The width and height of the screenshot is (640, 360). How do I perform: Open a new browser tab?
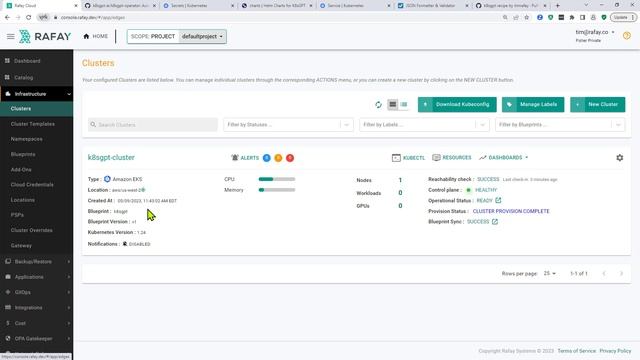coord(558,6)
